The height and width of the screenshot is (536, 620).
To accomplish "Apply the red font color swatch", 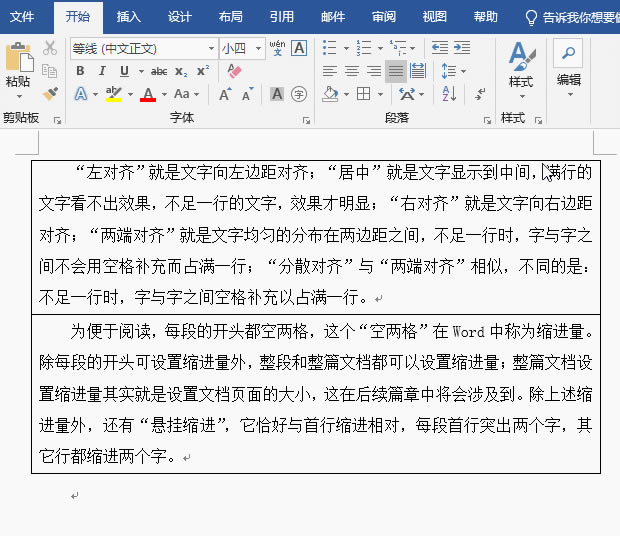I will [148, 94].
